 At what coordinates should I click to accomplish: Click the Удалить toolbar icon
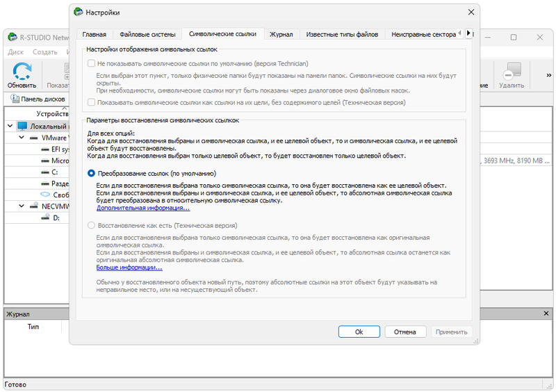pyautogui.click(x=512, y=71)
